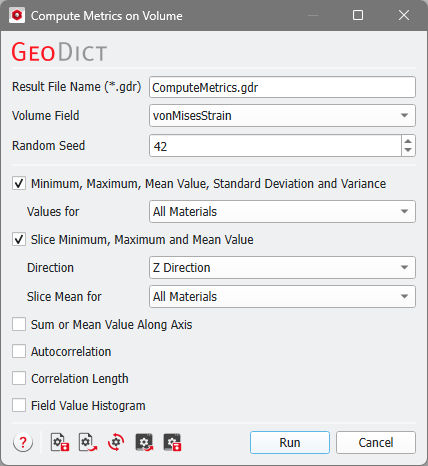Image resolution: width=428 pixels, height=466 pixels.
Task: Enable the Autocorrelation checkbox
Action: [19, 351]
